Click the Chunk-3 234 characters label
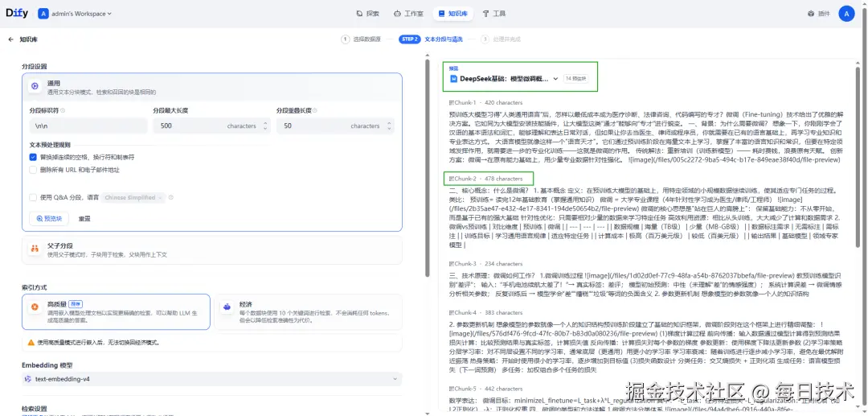The image size is (868, 416). pyautogui.click(x=485, y=264)
